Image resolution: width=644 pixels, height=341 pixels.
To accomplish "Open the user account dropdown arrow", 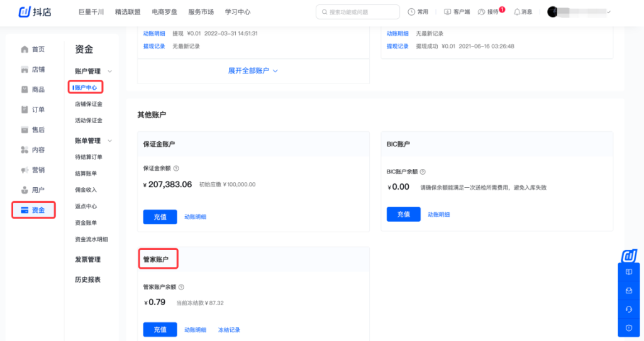I will click(x=608, y=12).
